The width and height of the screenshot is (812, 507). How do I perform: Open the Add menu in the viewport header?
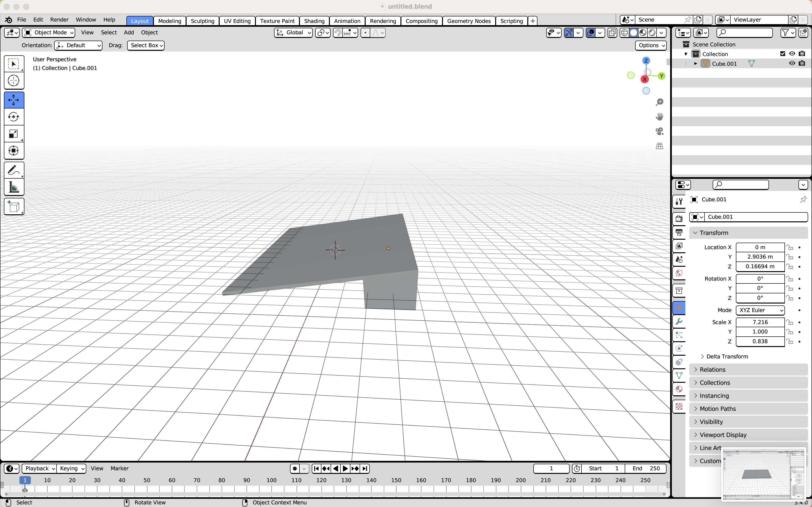coord(129,33)
